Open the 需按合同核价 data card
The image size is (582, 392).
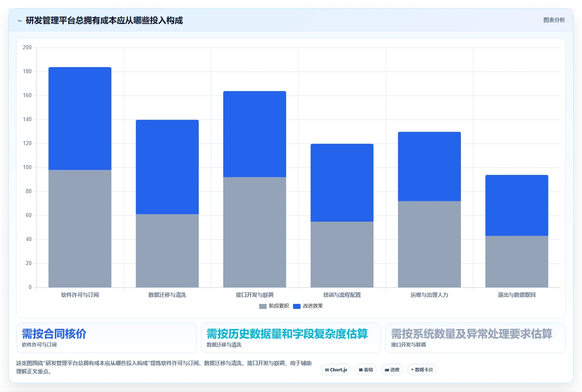[x=106, y=338]
